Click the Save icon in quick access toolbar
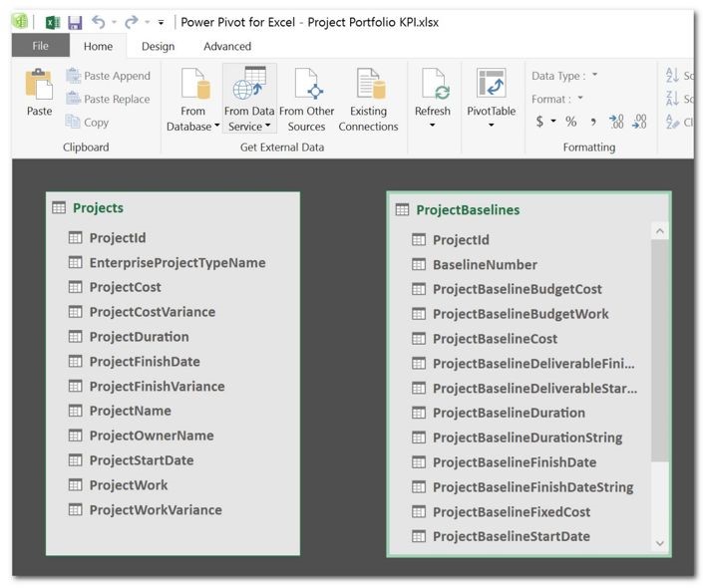The width and height of the screenshot is (703, 588). point(75,22)
